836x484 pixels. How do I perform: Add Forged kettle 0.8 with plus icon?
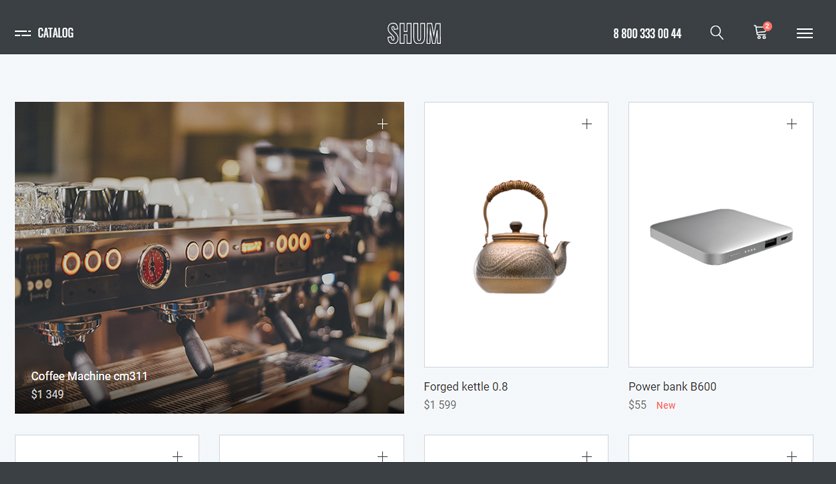click(x=586, y=124)
